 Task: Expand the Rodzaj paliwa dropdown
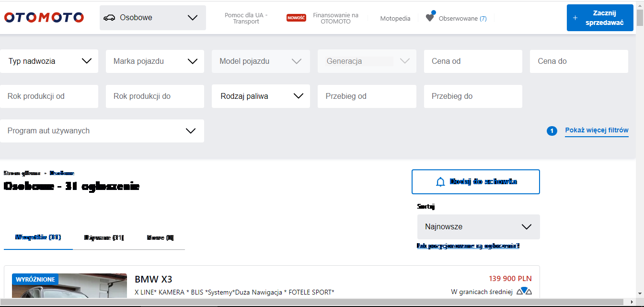[x=261, y=96]
